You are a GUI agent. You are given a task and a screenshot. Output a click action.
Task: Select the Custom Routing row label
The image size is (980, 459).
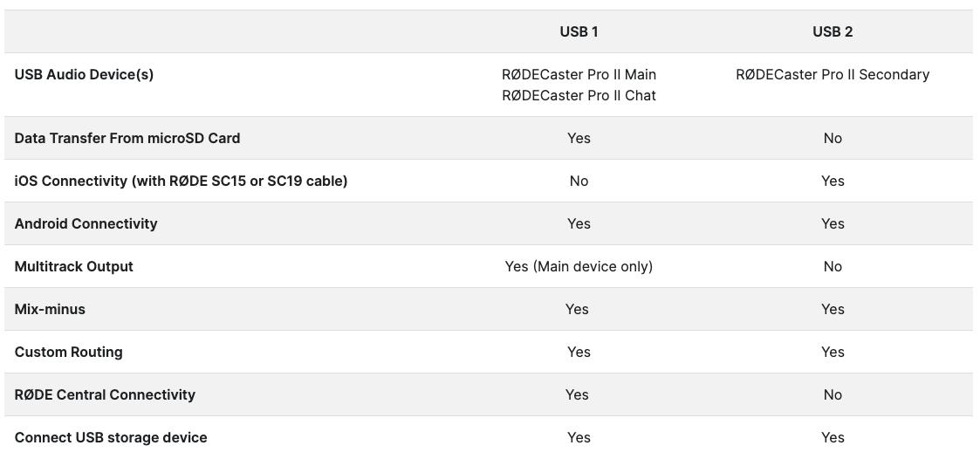pos(69,352)
